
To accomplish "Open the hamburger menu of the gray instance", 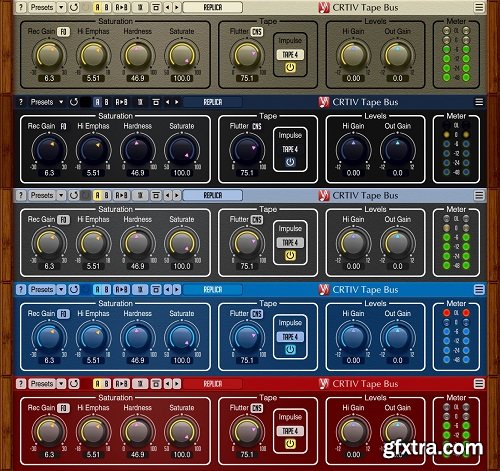I will tap(479, 195).
